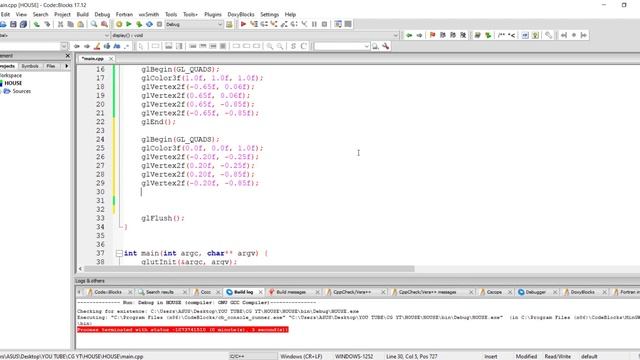640x360 pixels.
Task: Close the Build log tab
Action: tap(260, 292)
